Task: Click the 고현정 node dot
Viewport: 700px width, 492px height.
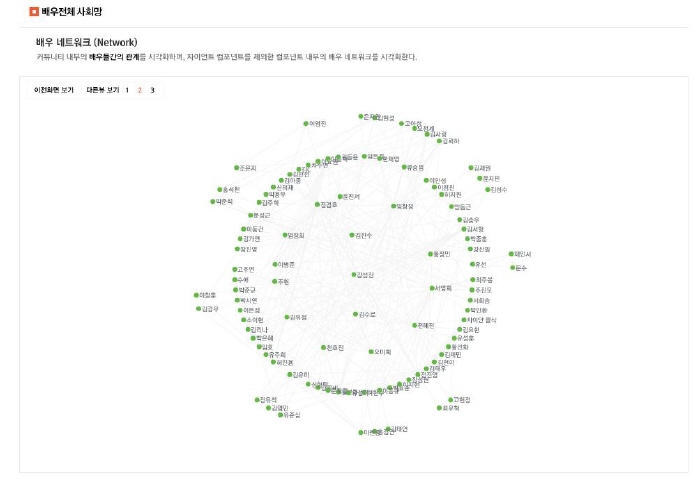Action: pos(450,400)
